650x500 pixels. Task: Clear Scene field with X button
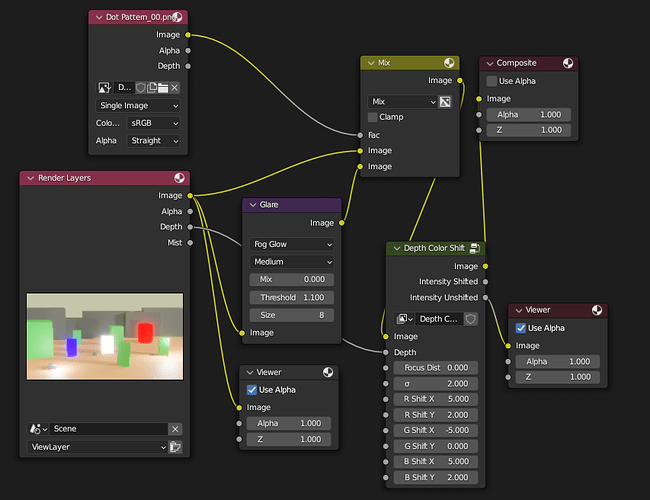coord(175,429)
